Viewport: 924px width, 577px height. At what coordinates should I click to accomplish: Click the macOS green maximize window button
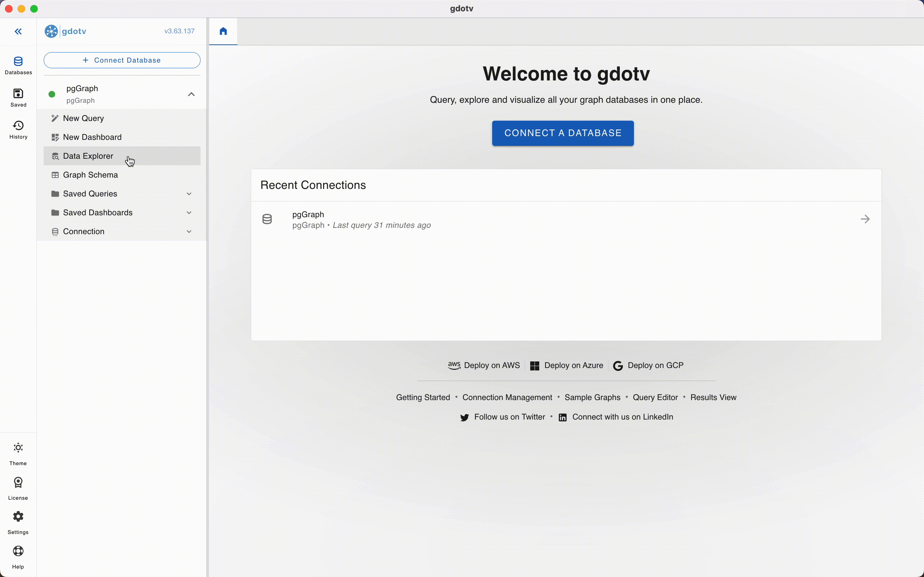(34, 9)
